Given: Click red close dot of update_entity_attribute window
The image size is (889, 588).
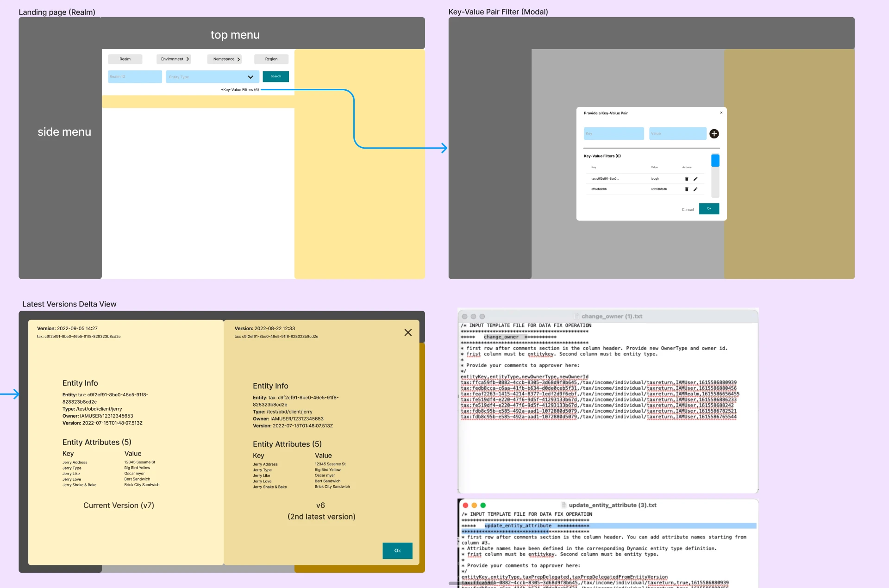Looking at the screenshot, I should 465,505.
